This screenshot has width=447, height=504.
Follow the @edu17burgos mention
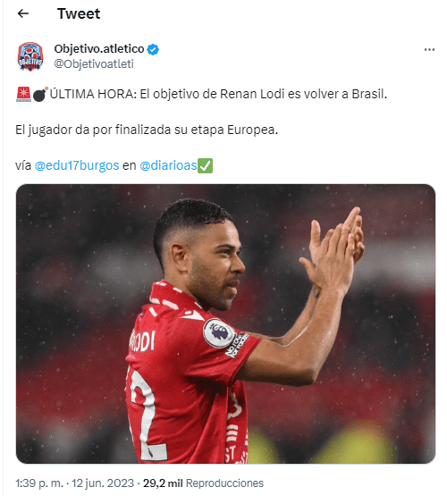coord(77,165)
